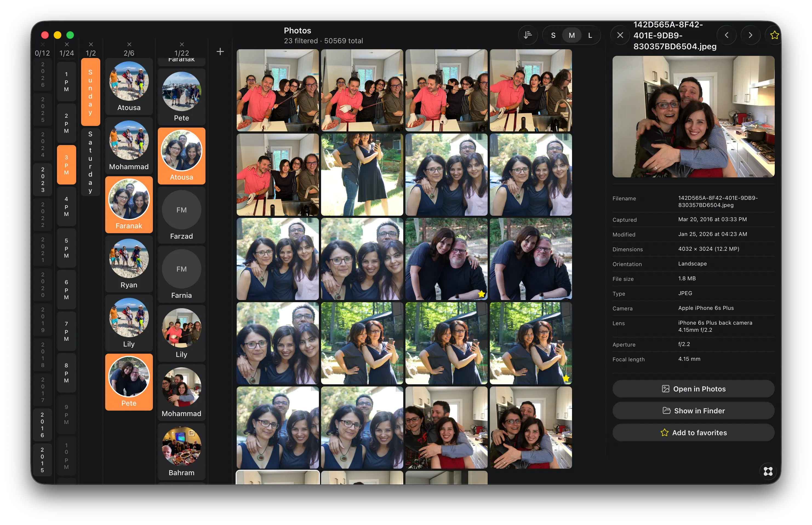The height and width of the screenshot is (525, 812).
Task: Go to next photo with right chevron
Action: [750, 35]
